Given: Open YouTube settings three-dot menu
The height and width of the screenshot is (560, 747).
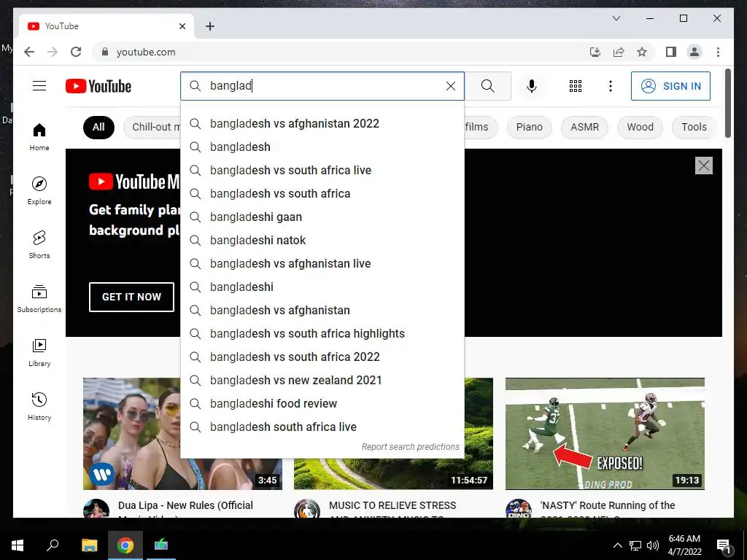Looking at the screenshot, I should point(611,86).
